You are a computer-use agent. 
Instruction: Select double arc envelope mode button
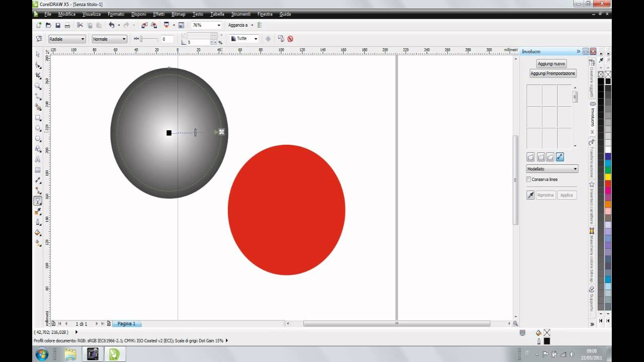(550, 157)
